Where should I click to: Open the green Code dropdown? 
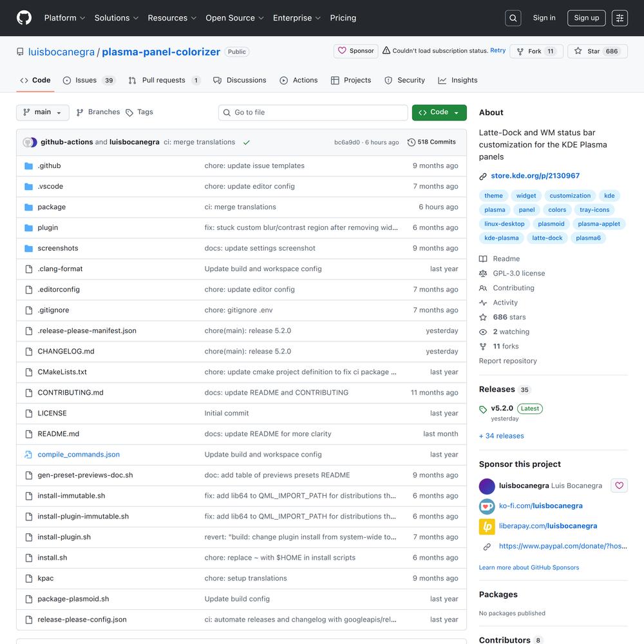click(x=439, y=112)
